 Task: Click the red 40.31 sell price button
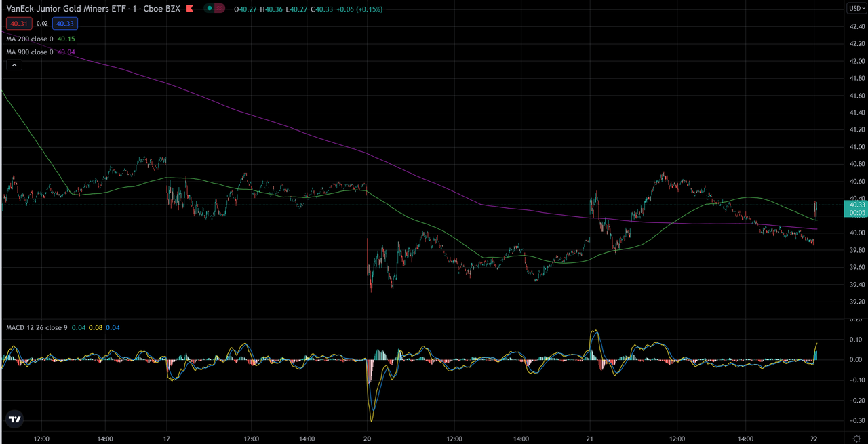19,23
